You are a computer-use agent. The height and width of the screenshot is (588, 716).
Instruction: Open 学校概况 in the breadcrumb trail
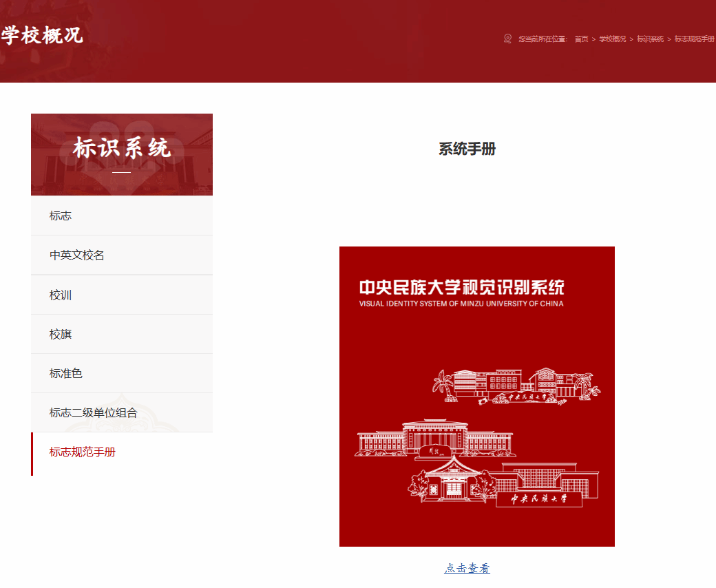point(612,39)
